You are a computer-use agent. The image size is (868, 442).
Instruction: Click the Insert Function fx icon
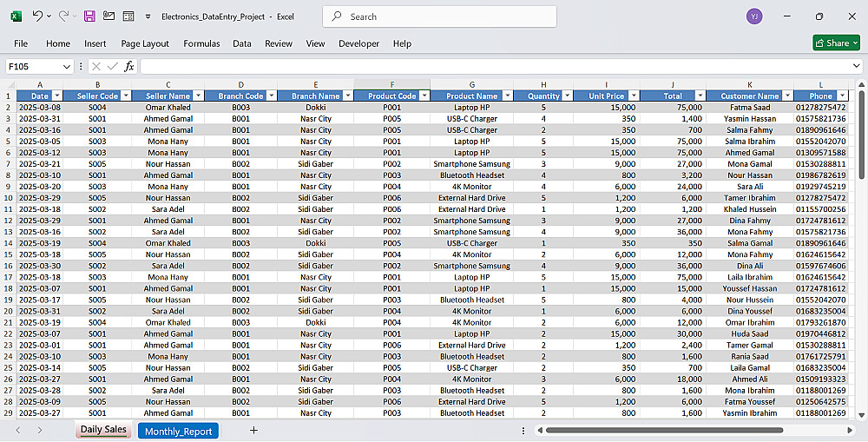[x=129, y=67]
